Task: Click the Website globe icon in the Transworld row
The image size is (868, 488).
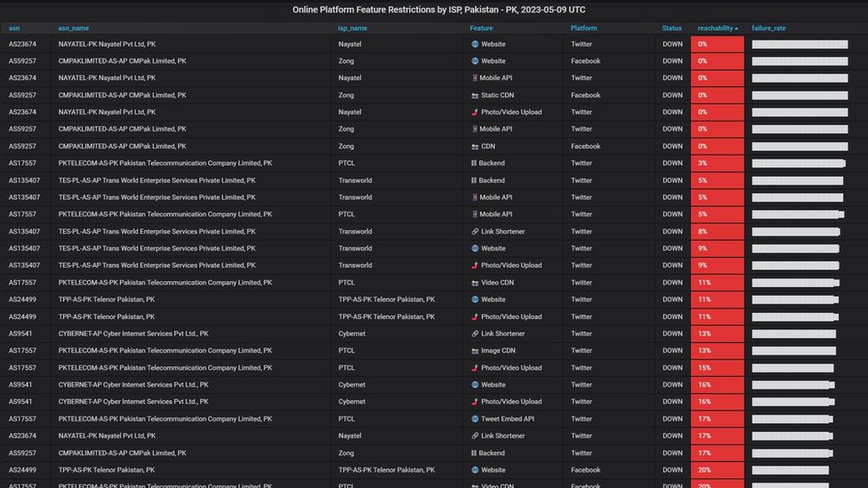Action: (474, 248)
